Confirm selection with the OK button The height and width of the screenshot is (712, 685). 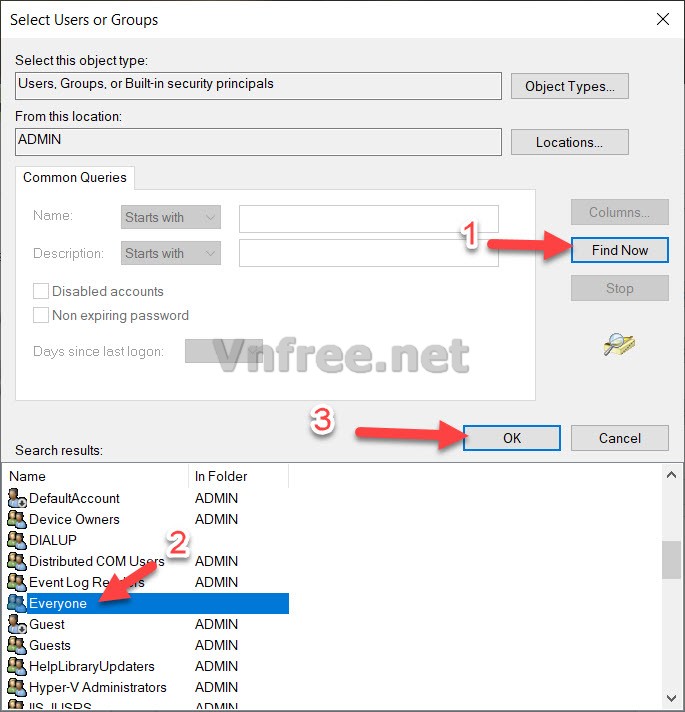[x=512, y=438]
